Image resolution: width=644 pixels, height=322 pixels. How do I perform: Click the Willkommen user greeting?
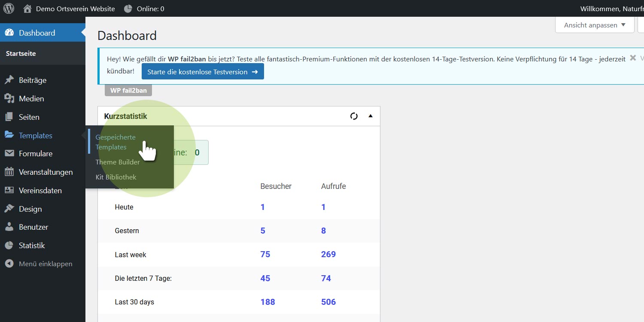pos(612,9)
